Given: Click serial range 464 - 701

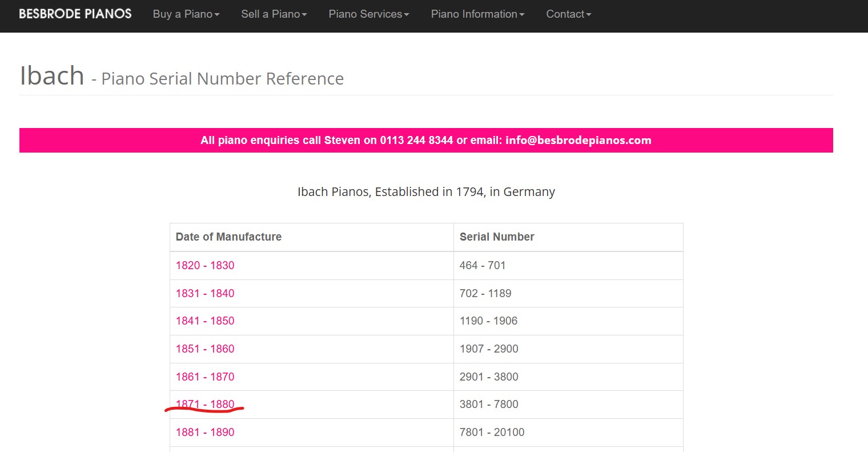Looking at the screenshot, I should click(x=483, y=265).
